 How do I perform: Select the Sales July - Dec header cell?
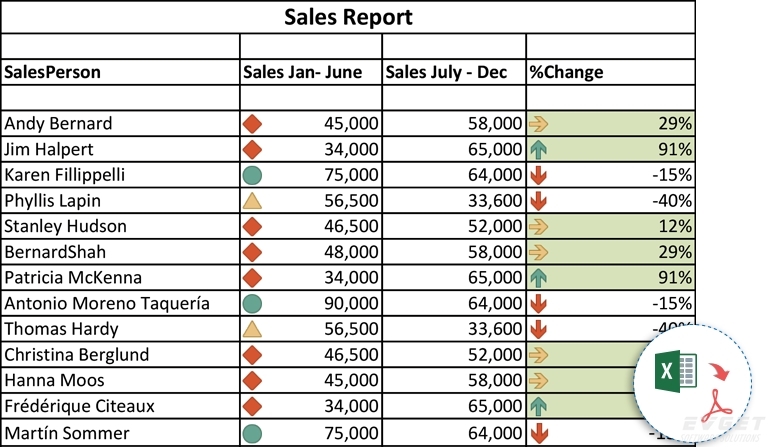454,72
